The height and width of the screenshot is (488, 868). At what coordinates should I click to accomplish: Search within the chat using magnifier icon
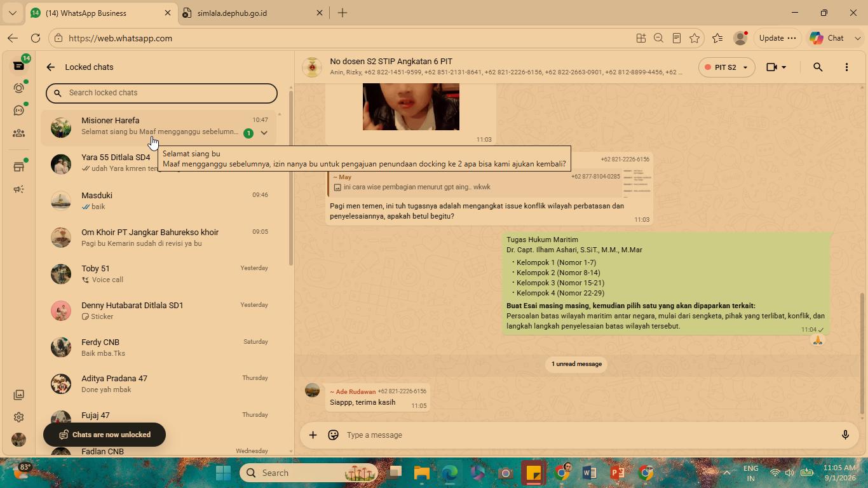818,67
